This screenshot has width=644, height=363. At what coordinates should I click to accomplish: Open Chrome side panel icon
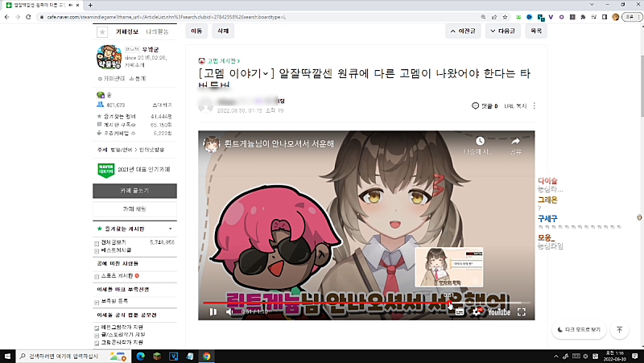(605, 17)
